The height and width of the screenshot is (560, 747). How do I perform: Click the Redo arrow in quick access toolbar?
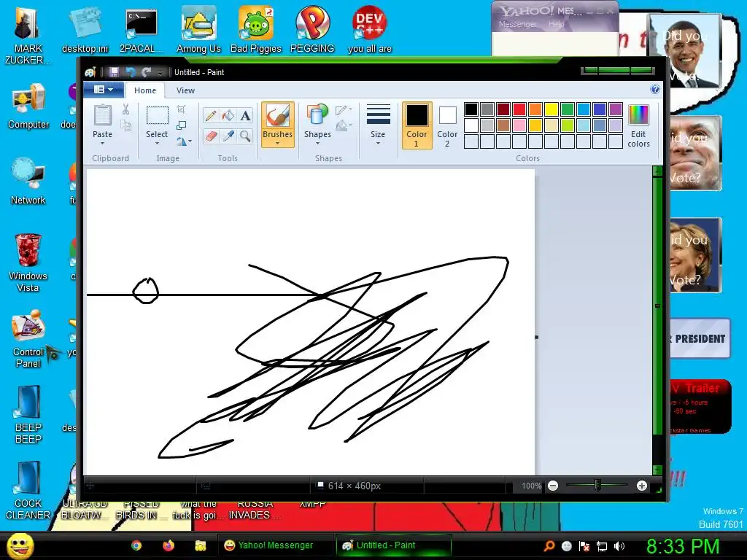click(146, 72)
